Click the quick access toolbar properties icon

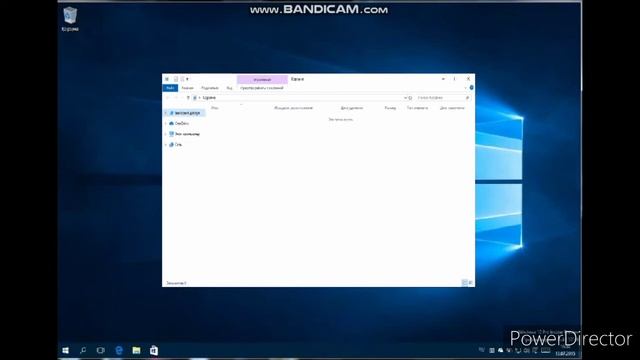coord(176,79)
